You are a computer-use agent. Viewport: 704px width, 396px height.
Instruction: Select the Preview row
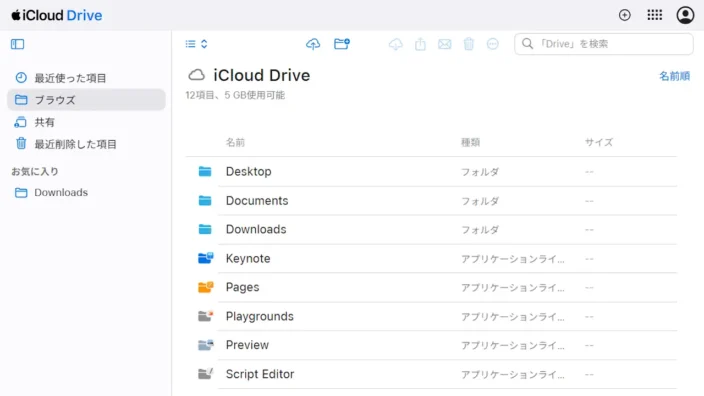pyautogui.click(x=431, y=345)
